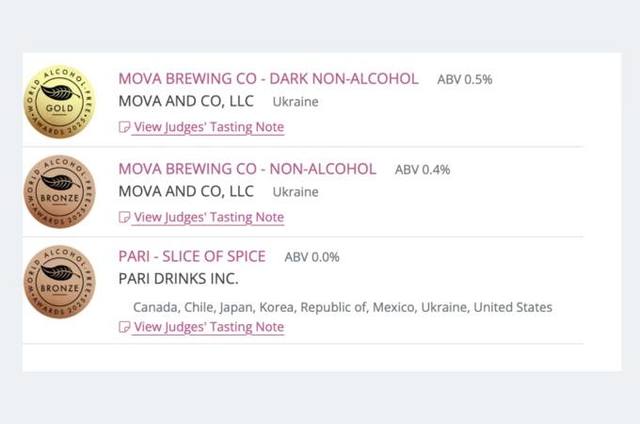The image size is (640, 424).
Task: Click note icon for Mova Non-Alcohol tasting note
Action: tap(124, 217)
